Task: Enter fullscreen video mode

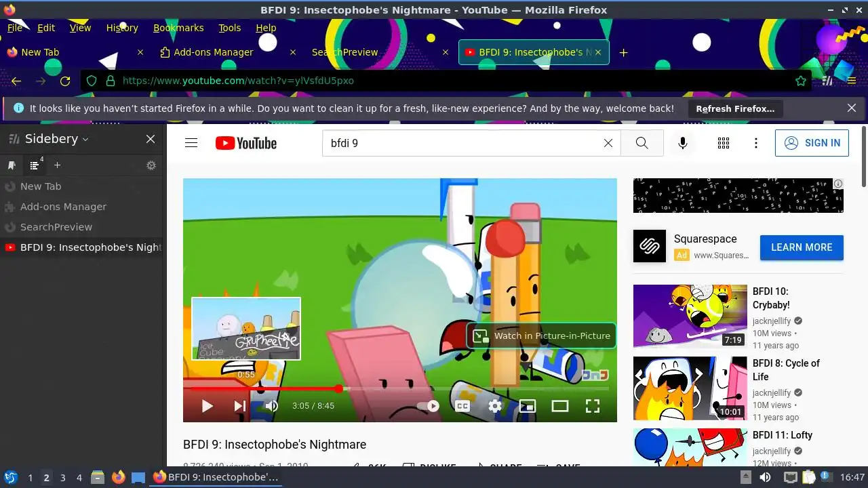Action: pyautogui.click(x=593, y=406)
